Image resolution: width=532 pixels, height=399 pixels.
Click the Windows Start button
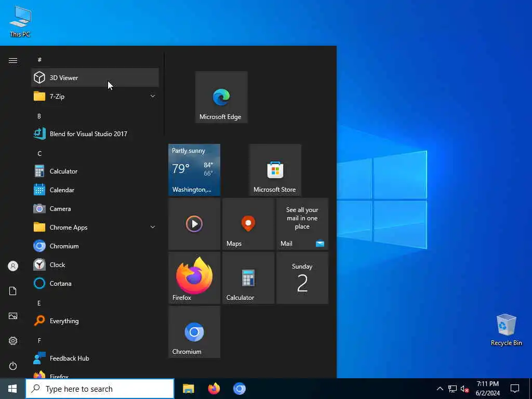point(12,389)
